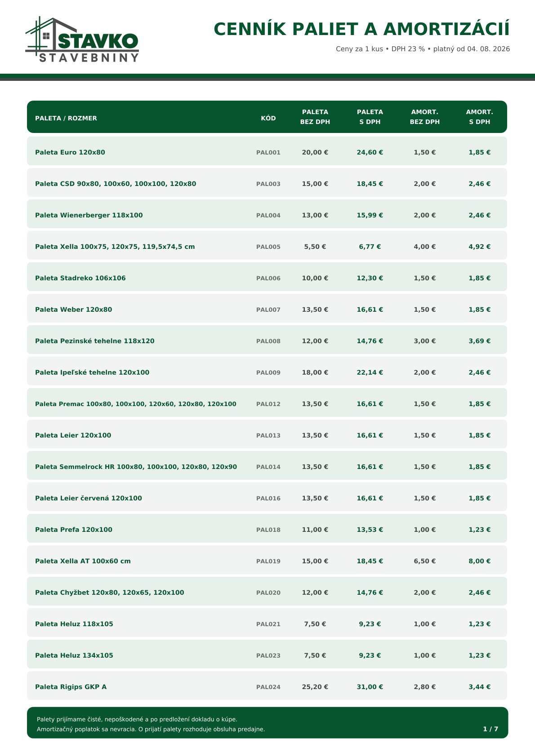Screen dimensions: 535x756
Task: Click the 8,00 € amortization with VAT
Action: [x=480, y=561]
